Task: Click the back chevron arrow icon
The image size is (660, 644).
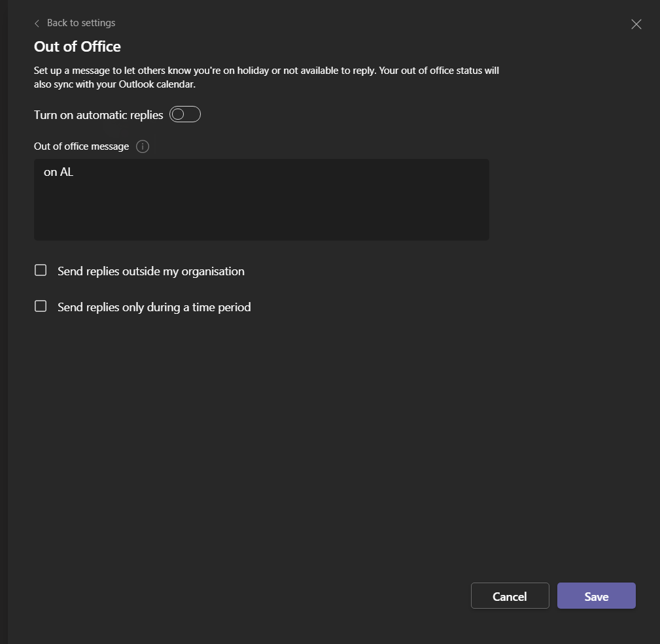Action: tap(37, 24)
